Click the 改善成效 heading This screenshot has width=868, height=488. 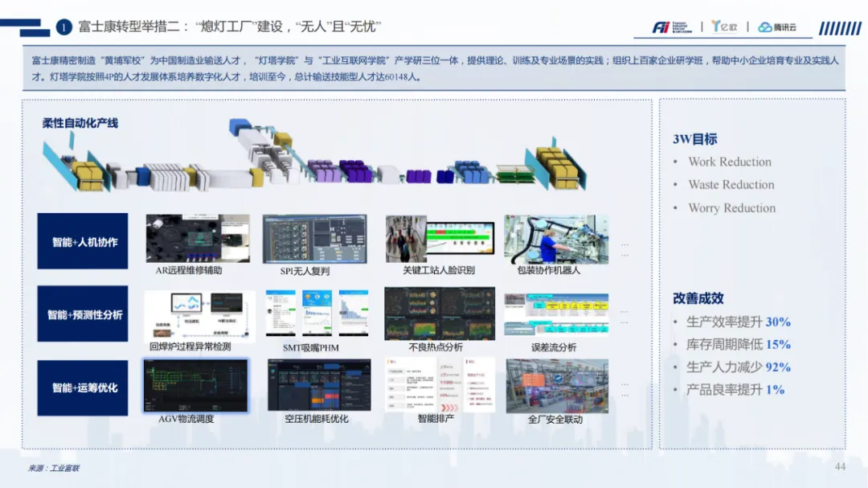click(698, 298)
